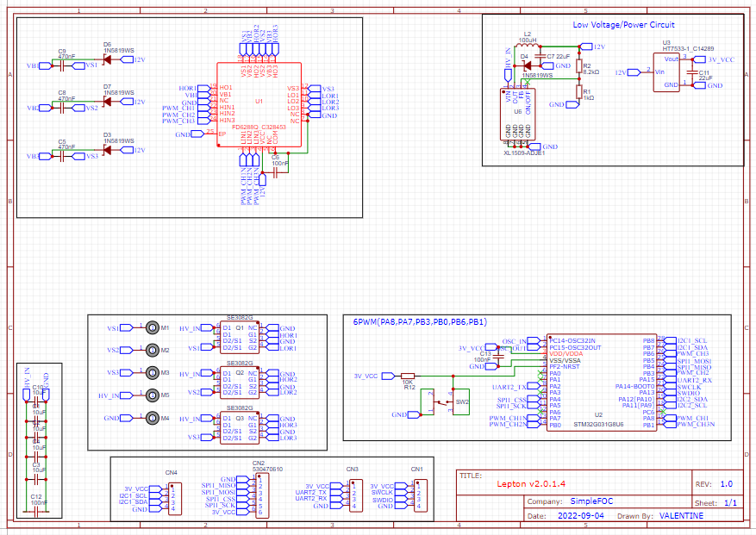Select MOSFET Q3 SE3082G

point(240,428)
